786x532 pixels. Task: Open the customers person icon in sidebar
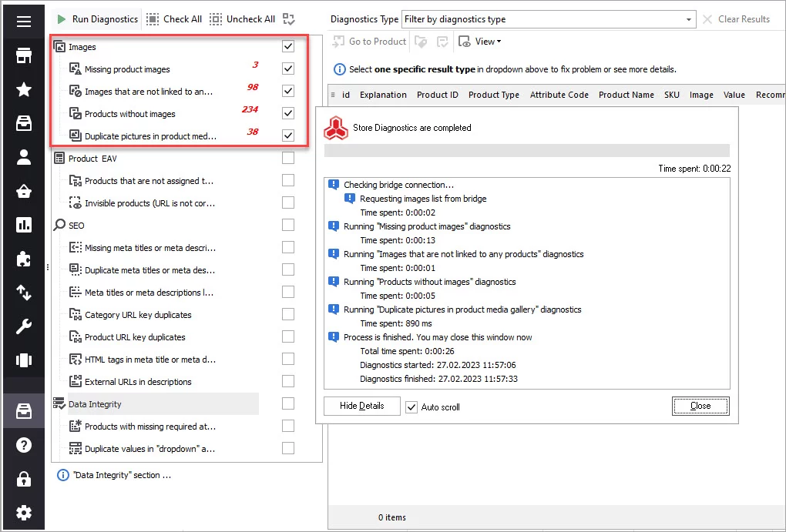[x=24, y=157]
